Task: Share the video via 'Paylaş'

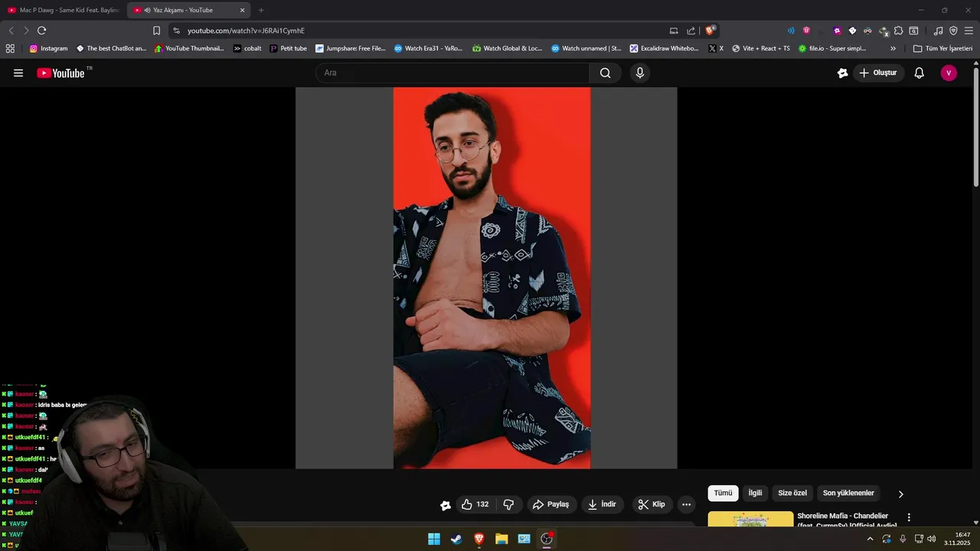Action: click(x=550, y=504)
